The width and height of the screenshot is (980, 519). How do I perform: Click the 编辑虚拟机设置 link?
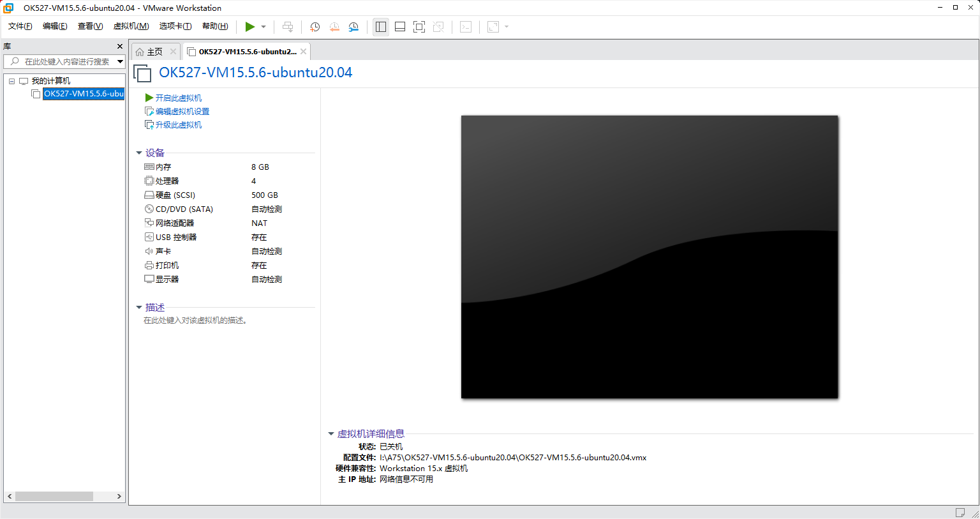pyautogui.click(x=182, y=111)
